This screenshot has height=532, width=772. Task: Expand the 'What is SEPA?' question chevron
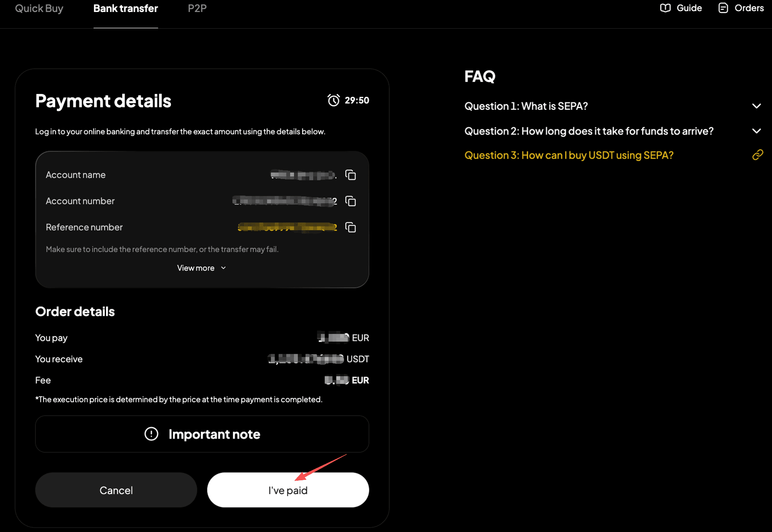pyautogui.click(x=756, y=106)
